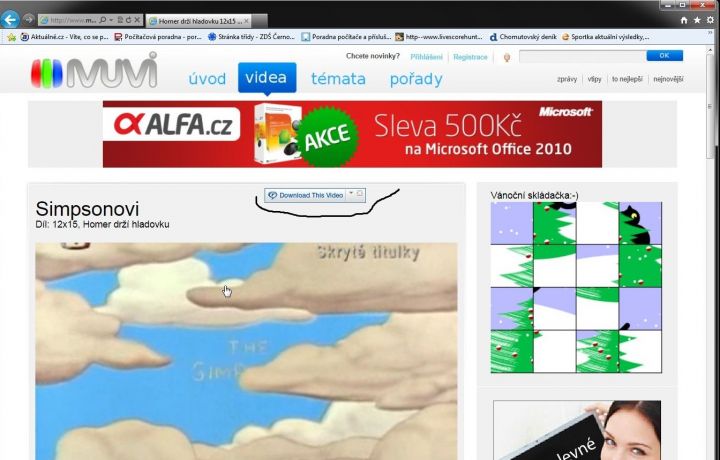Viewport: 720px width, 460px height.
Task: Go back with the browser Back arrow
Action: coord(10,20)
